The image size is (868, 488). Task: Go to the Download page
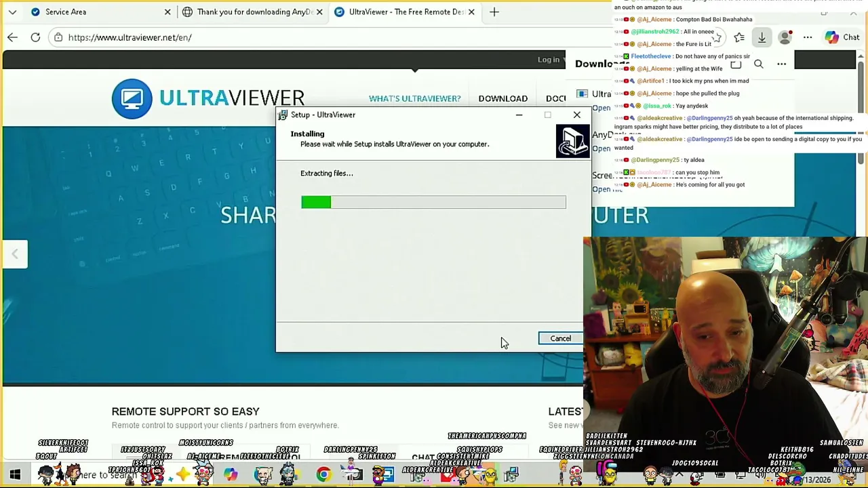tap(502, 98)
